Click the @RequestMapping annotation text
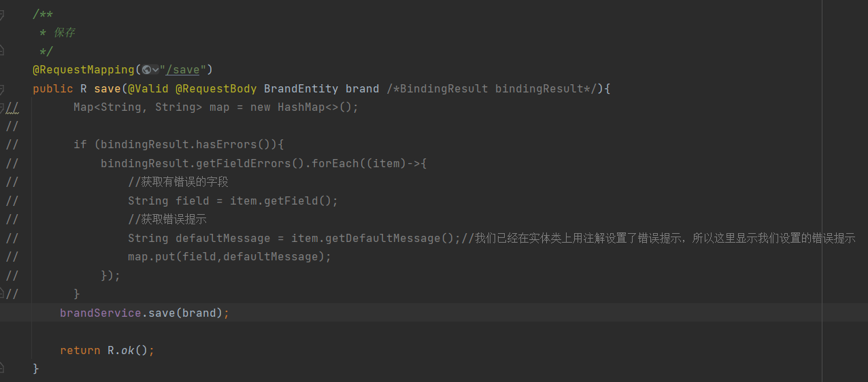868x382 pixels. pyautogui.click(x=83, y=70)
